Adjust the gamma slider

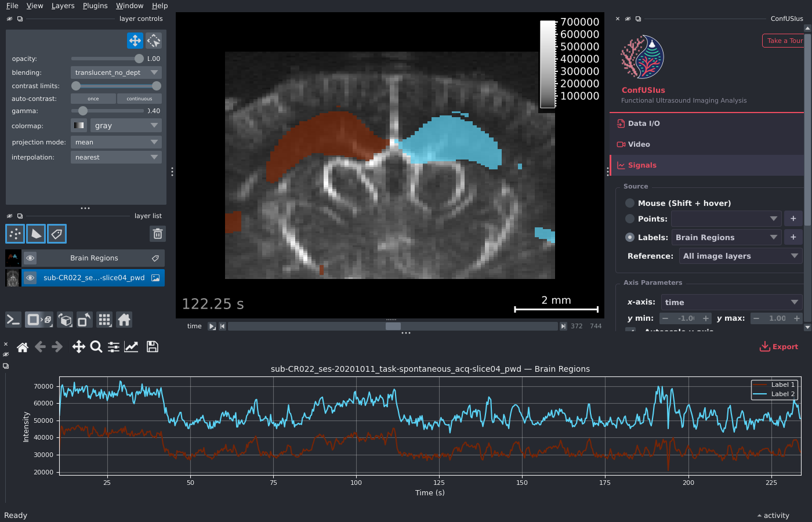click(107, 111)
